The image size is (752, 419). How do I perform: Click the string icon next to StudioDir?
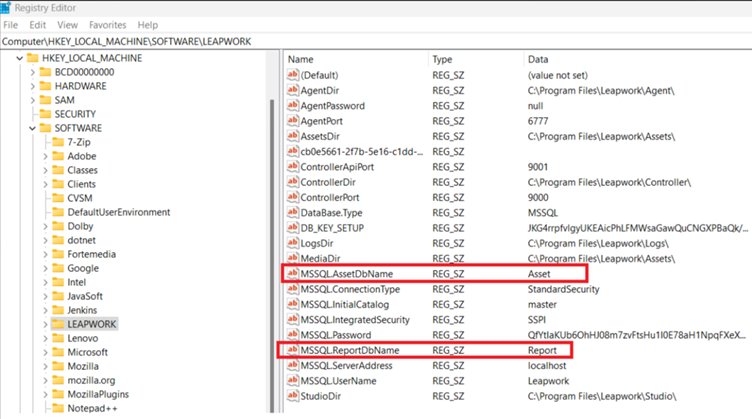pos(293,396)
